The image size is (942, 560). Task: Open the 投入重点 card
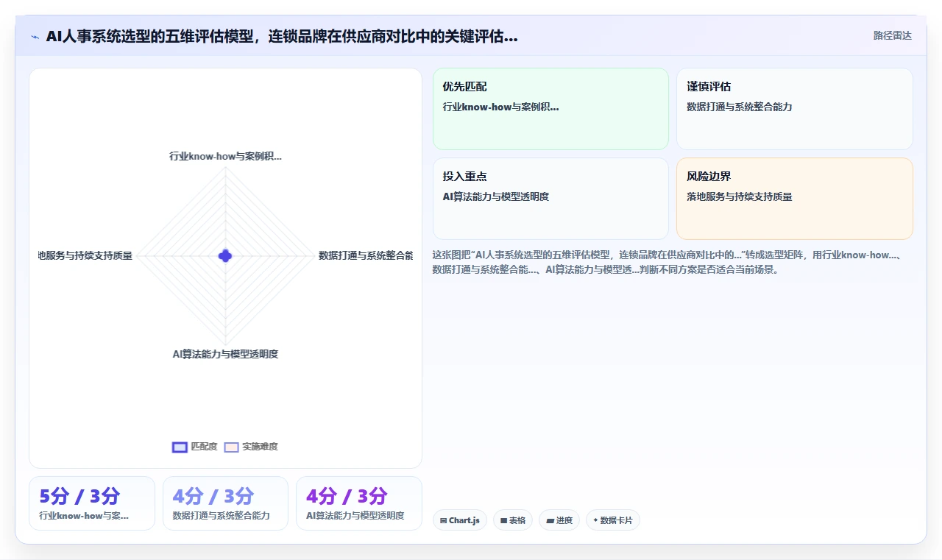(550, 199)
